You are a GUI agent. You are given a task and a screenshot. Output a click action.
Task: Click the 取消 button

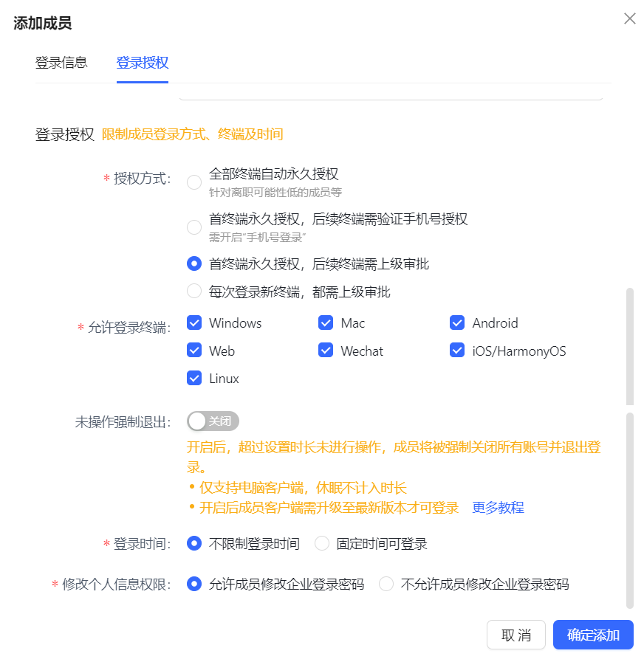(515, 635)
